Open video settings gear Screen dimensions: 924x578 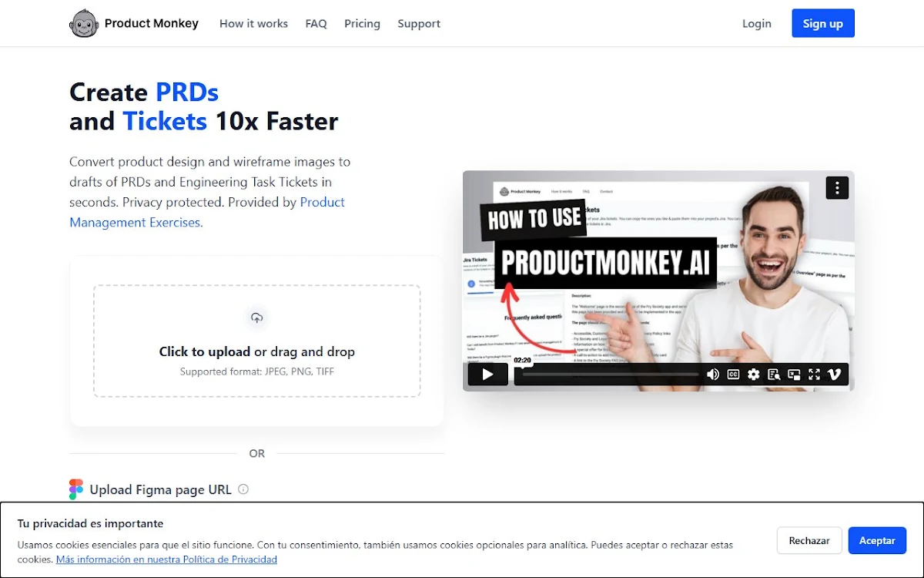[753, 375]
